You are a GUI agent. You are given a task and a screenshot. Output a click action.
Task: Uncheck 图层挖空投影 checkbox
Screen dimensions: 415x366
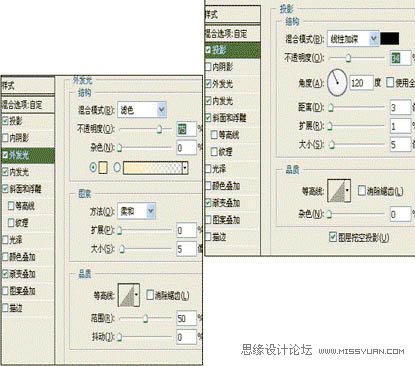(x=333, y=237)
